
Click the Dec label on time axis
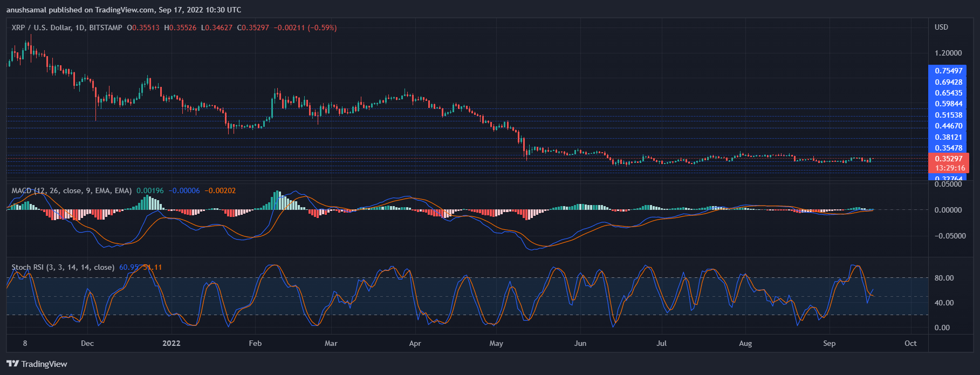coord(87,343)
